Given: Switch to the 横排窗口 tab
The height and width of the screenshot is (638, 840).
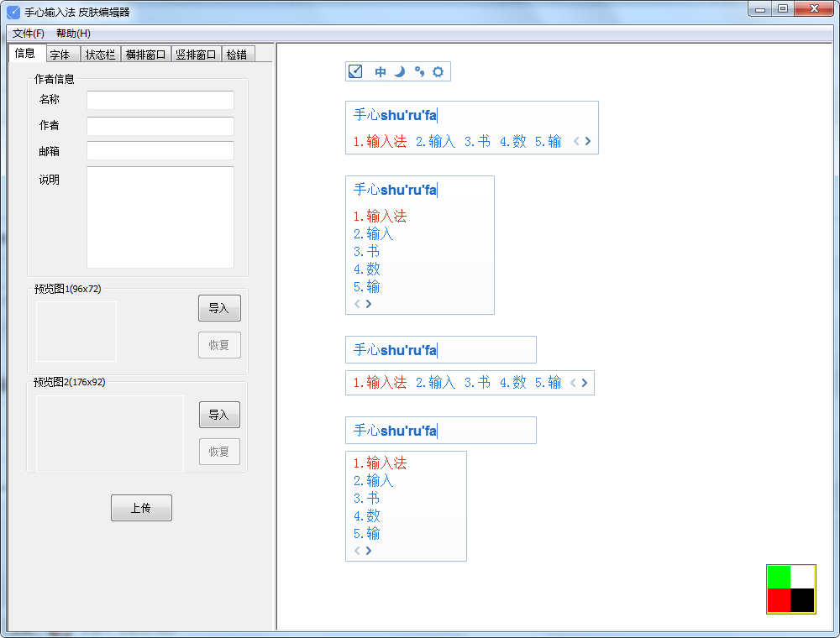Looking at the screenshot, I should (145, 55).
